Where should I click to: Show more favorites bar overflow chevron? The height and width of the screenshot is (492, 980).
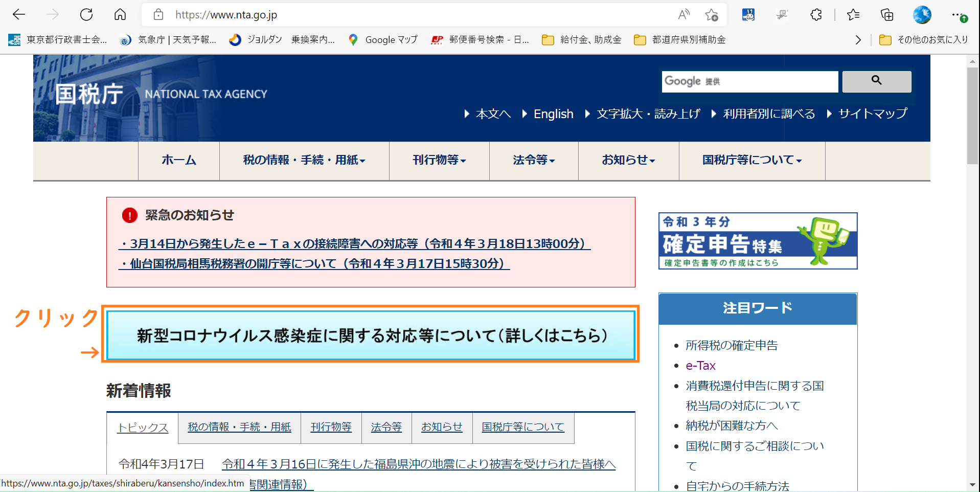[858, 40]
